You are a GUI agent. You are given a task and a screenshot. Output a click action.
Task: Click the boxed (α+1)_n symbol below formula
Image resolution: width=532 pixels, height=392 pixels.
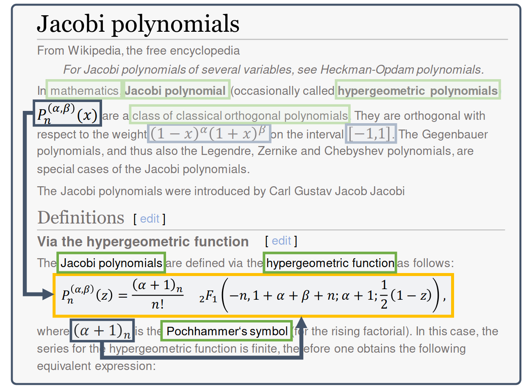[x=102, y=331]
